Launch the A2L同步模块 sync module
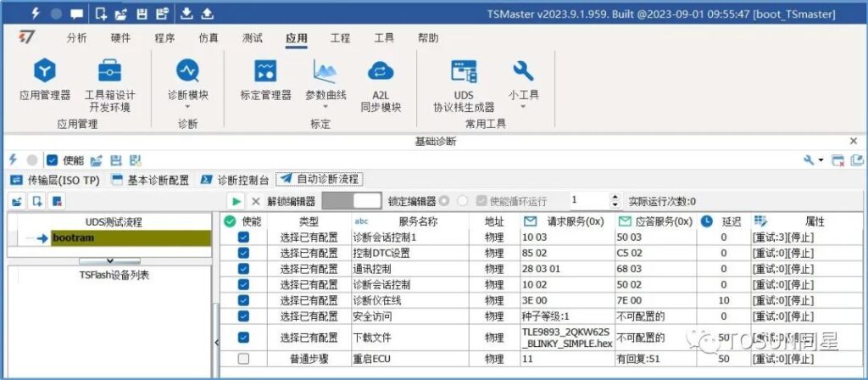 tap(381, 72)
